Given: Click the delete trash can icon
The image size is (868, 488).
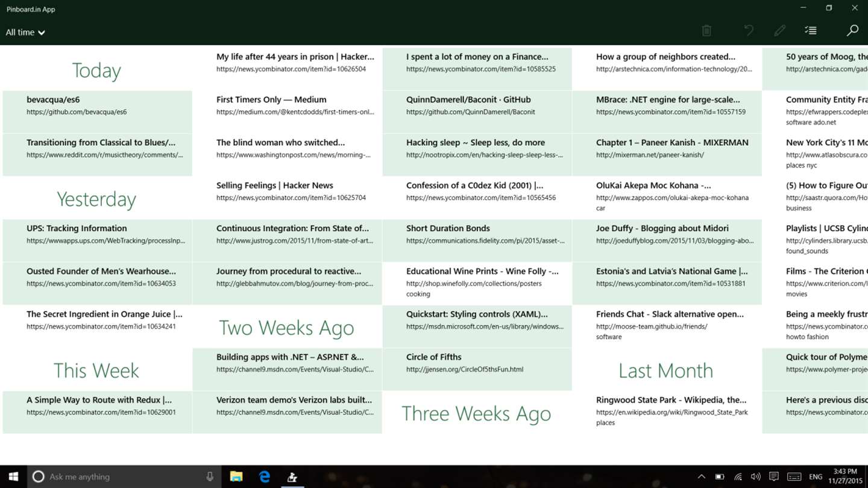Looking at the screenshot, I should (706, 30).
